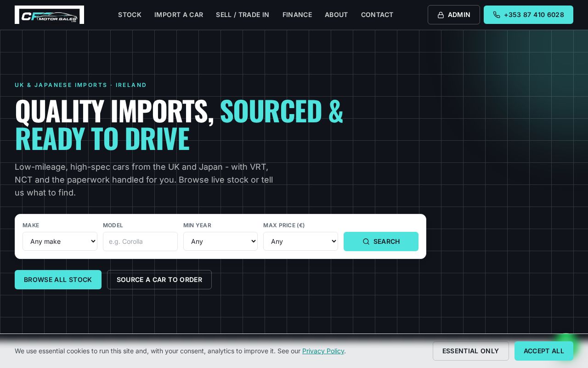Navigate to the Finance page
This screenshot has height=368, width=588.
(297, 15)
